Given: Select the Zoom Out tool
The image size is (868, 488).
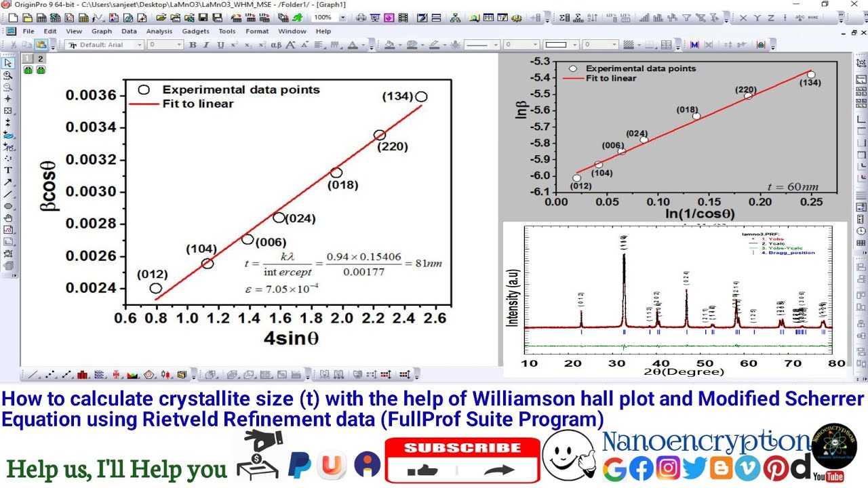Looking at the screenshot, I should point(8,86).
